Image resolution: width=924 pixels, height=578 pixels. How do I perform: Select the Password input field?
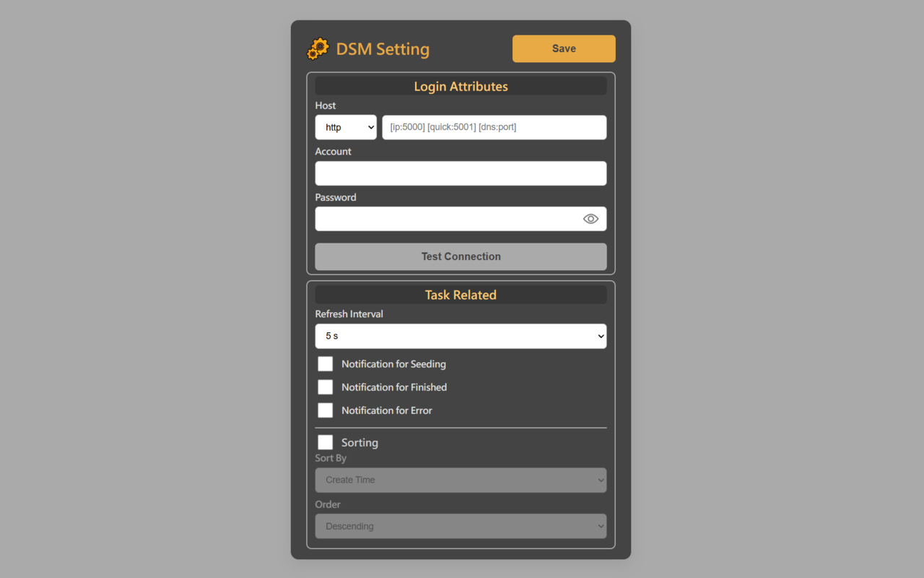461,219
